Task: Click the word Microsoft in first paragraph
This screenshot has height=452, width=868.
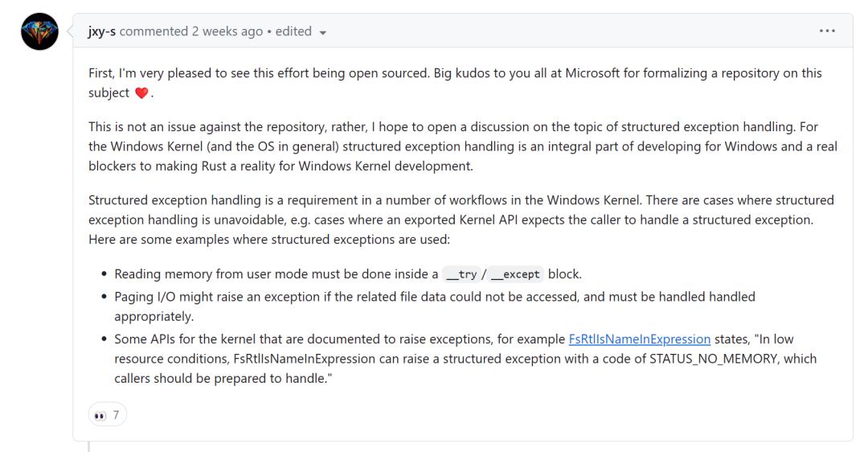Action: pyautogui.click(x=592, y=73)
